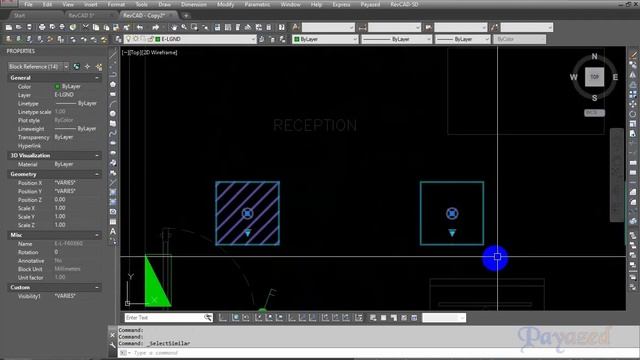Click the Quick Select icon in Properties
This screenshot has width=640, height=360.
[99, 67]
